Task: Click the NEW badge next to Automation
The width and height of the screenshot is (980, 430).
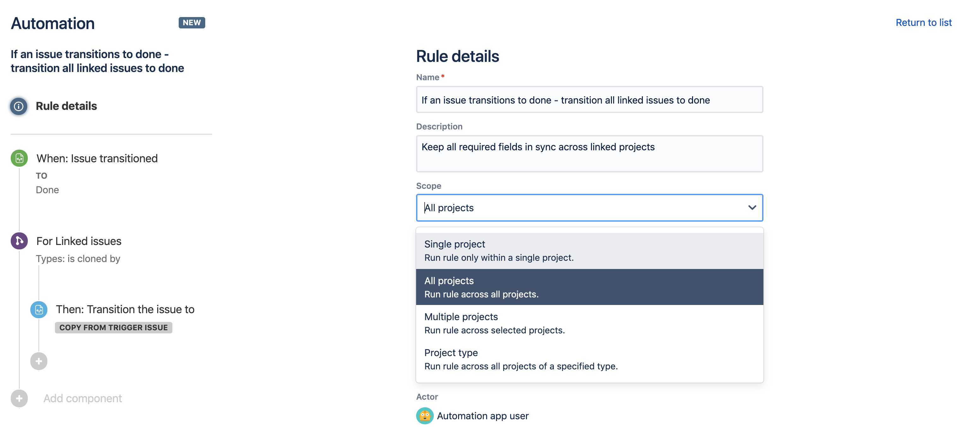Action: (192, 22)
